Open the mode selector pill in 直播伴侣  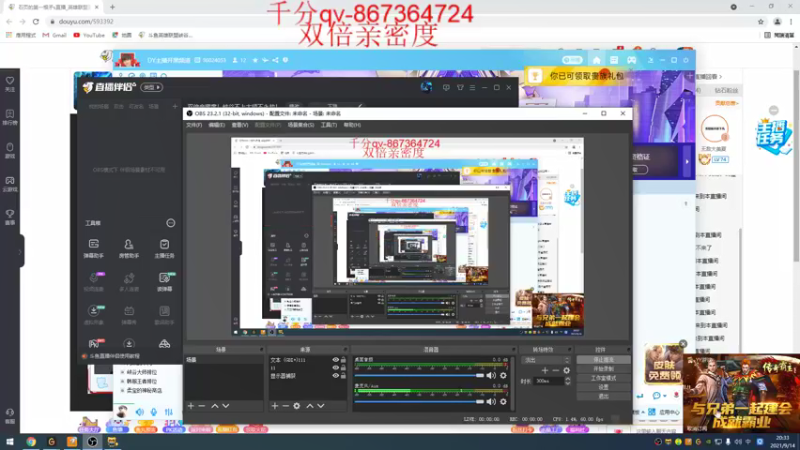pyautogui.click(x=152, y=88)
